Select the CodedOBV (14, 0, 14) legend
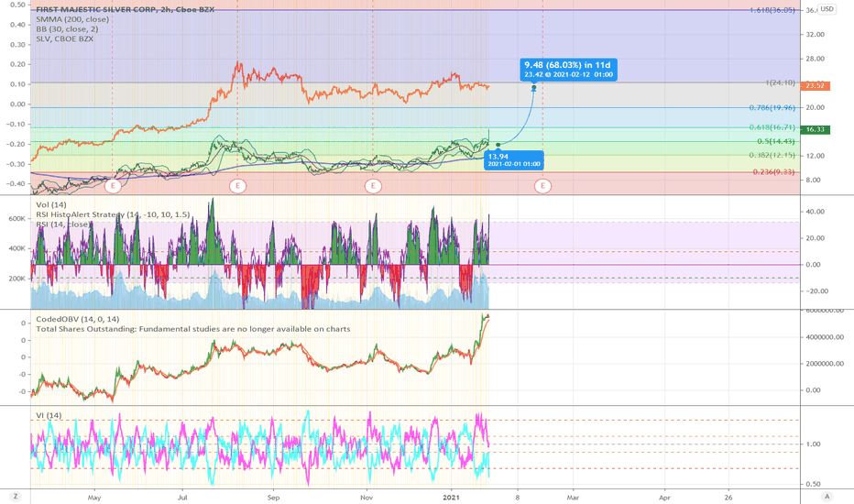 [77, 319]
